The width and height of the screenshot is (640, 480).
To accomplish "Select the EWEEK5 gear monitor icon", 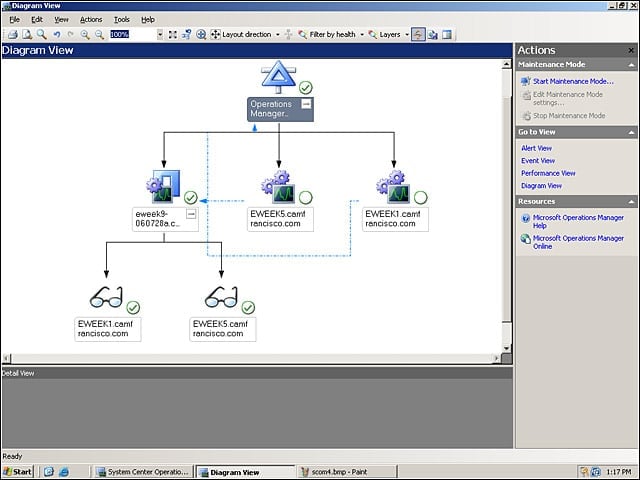I will pyautogui.click(x=278, y=187).
